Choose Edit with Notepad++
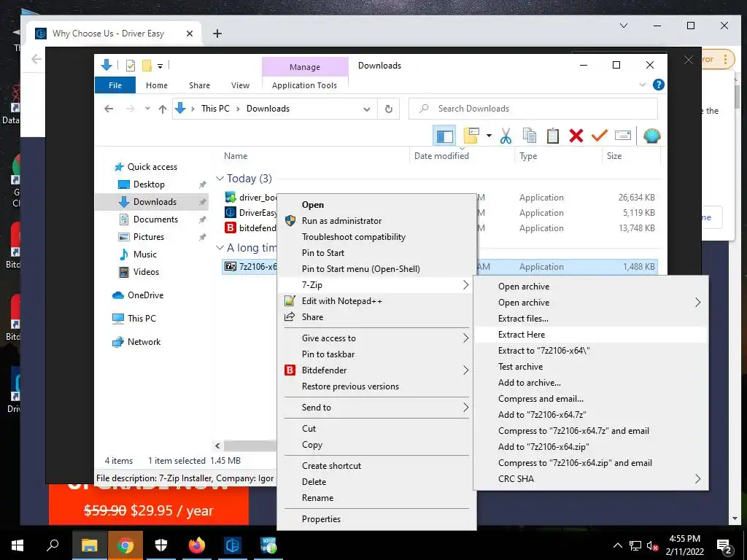Screen dimensions: 747x560 (341, 301)
